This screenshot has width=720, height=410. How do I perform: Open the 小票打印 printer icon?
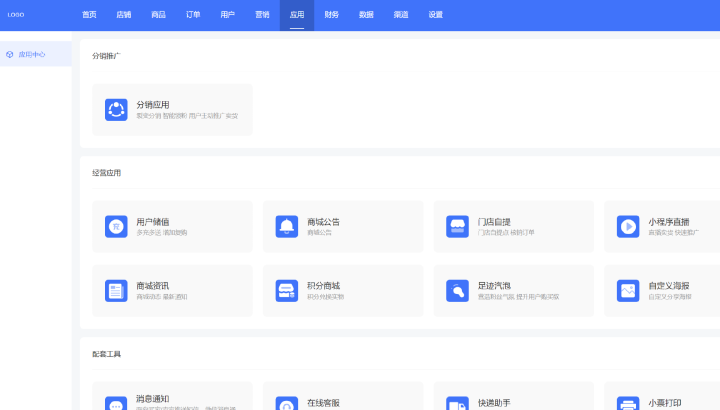click(628, 403)
